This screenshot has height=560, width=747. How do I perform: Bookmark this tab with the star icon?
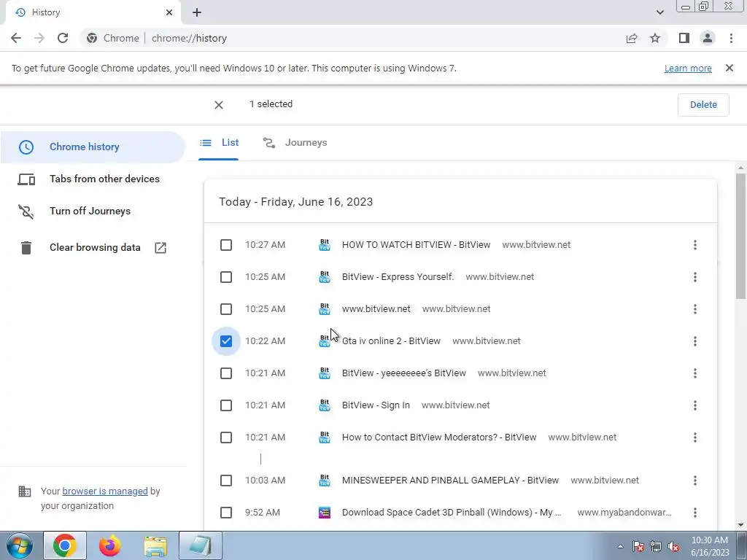[655, 38]
